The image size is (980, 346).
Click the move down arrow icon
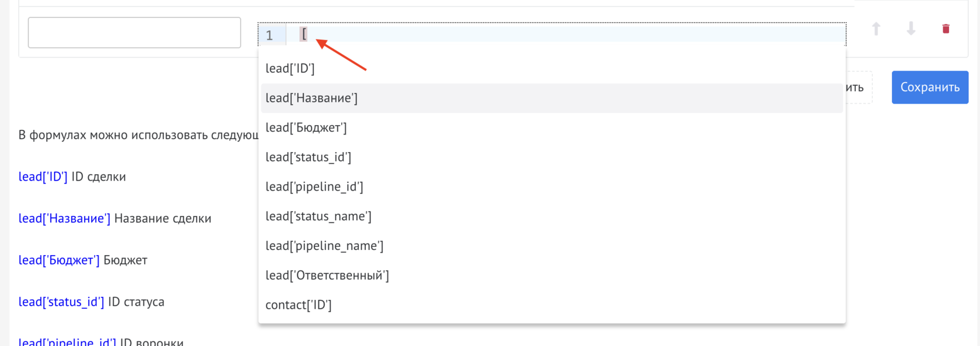coord(911,29)
